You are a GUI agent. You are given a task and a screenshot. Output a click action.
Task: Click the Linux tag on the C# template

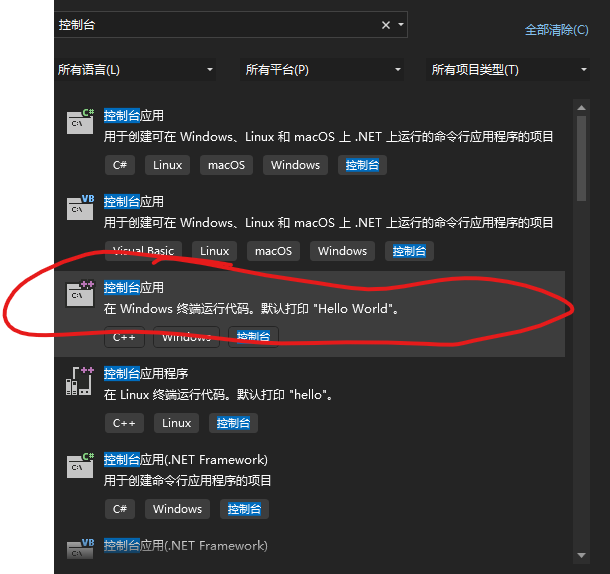tap(167, 165)
